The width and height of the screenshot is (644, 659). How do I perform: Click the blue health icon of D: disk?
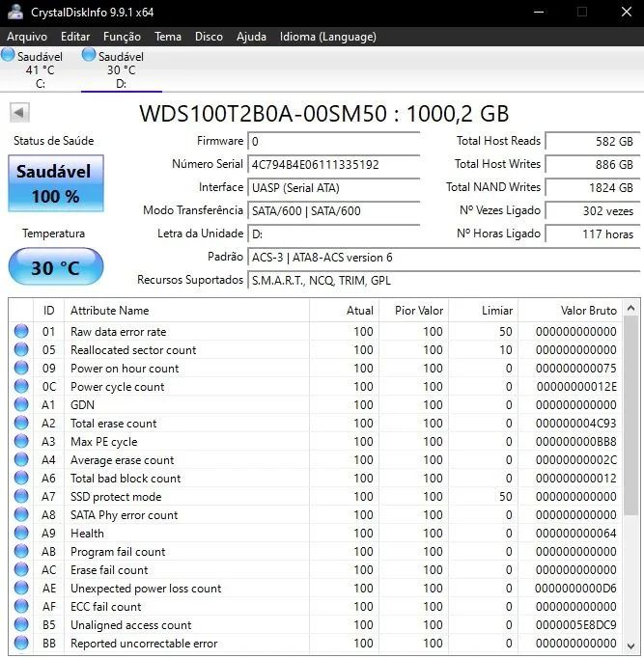coord(89,55)
